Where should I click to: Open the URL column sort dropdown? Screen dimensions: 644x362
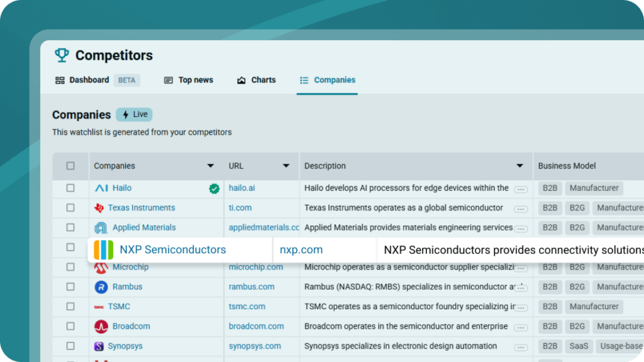pos(286,166)
